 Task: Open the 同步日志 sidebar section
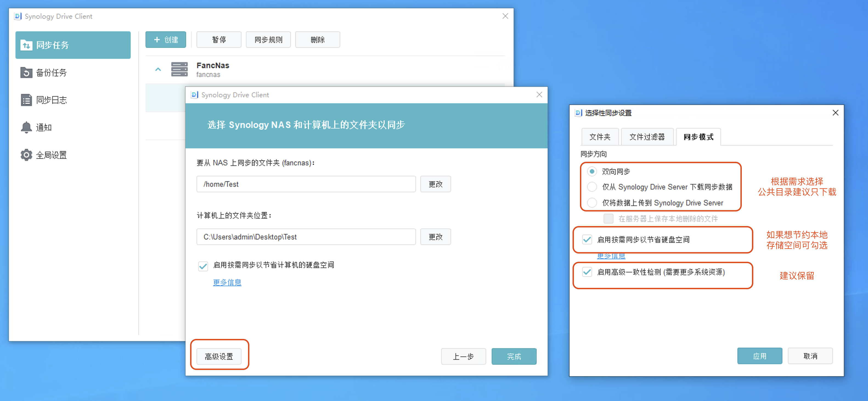(x=73, y=100)
